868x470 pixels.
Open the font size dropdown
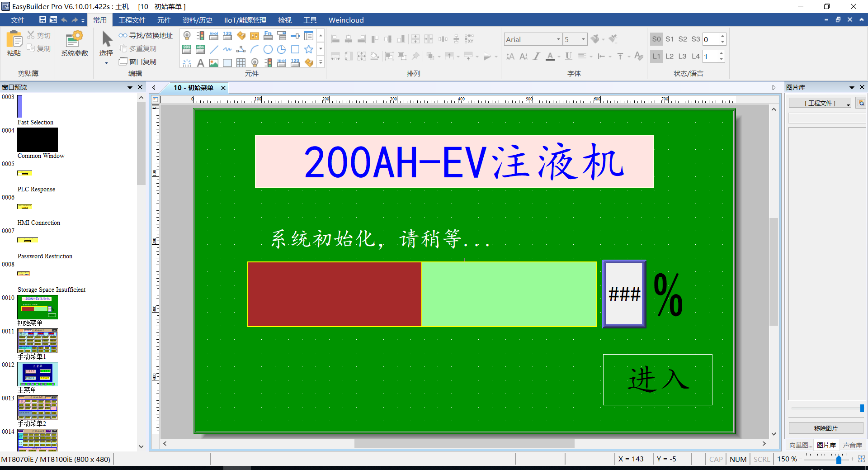583,39
